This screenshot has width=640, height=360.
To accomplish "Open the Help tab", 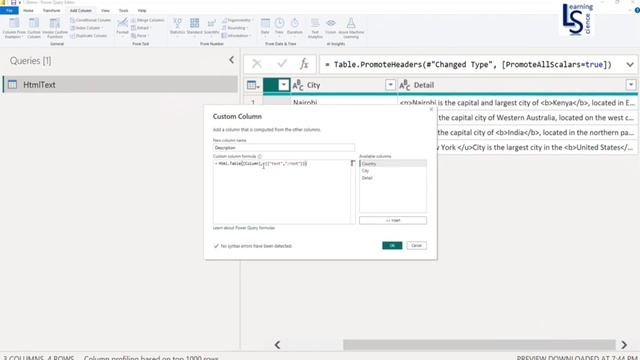I will click(142, 10).
